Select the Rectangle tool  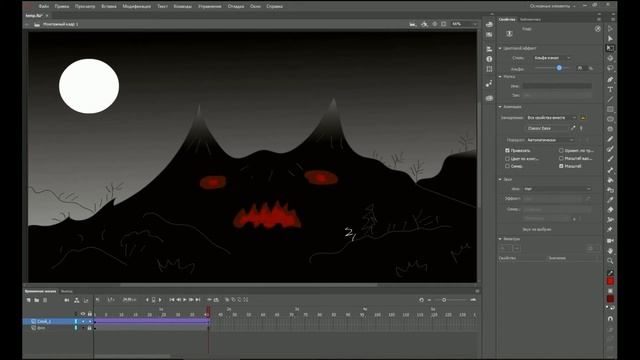(610, 109)
